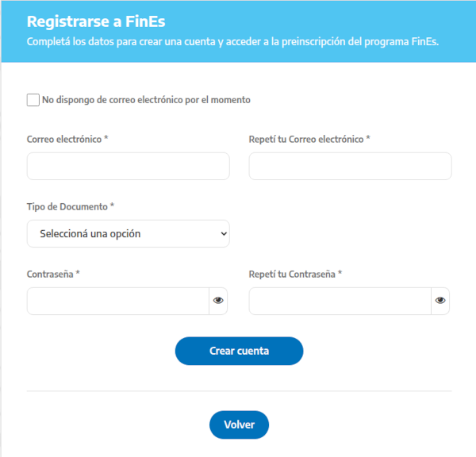
Task: Focus the Correo electrónico input field
Action: point(128,167)
